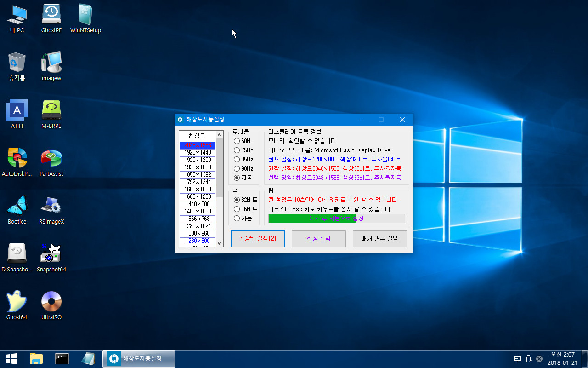Open the clock showing 오전 2:07
Viewport: 588px width, 368px height.
pyautogui.click(x=563, y=358)
